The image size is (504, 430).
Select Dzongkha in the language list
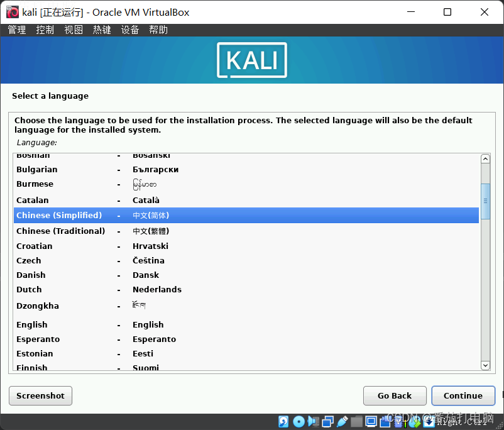(x=246, y=306)
